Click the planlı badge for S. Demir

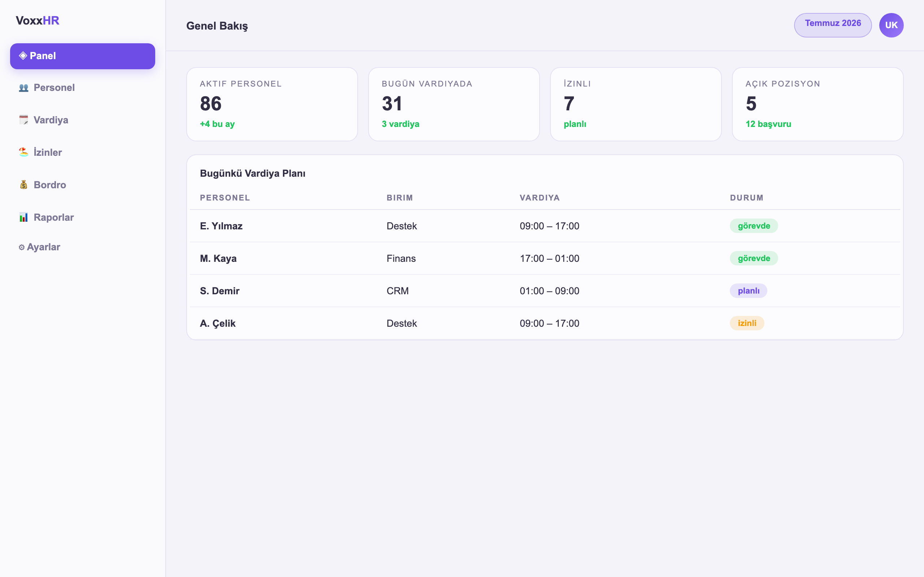(x=748, y=291)
